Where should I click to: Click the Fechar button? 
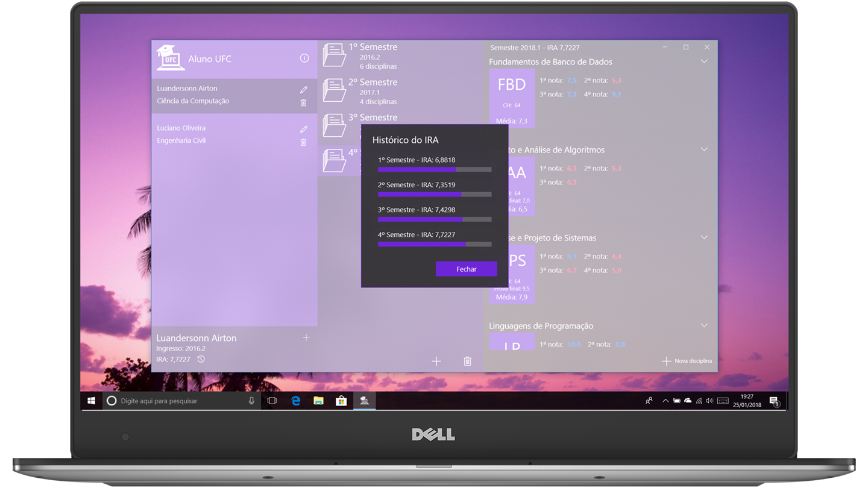pos(467,269)
